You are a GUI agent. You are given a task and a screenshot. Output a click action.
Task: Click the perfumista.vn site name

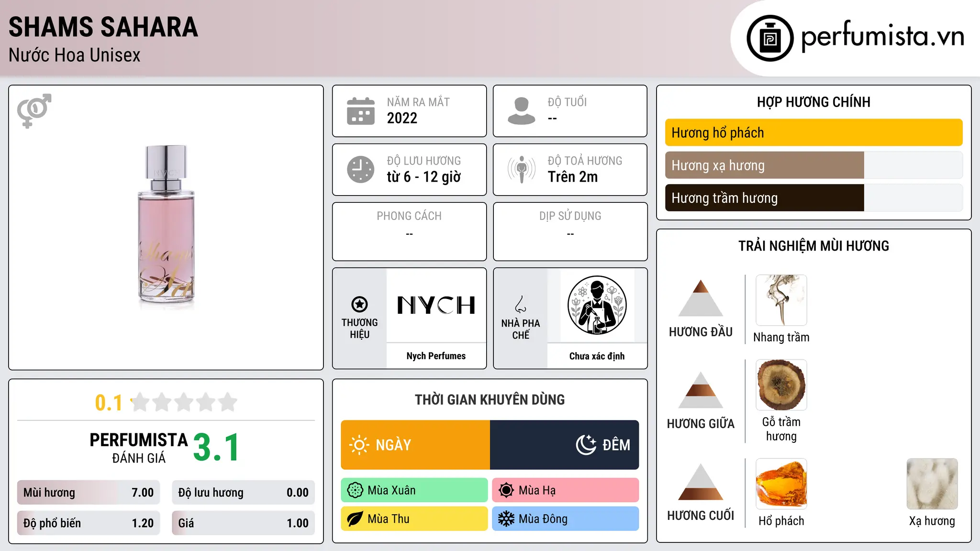[x=883, y=36]
